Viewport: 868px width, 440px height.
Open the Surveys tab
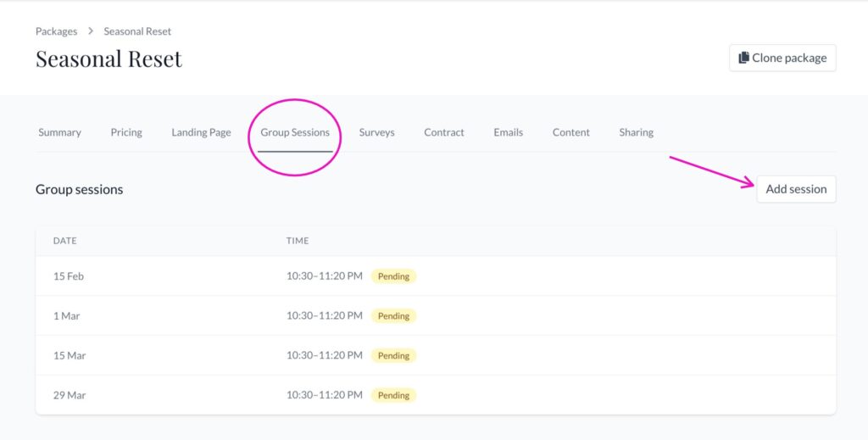coord(376,132)
